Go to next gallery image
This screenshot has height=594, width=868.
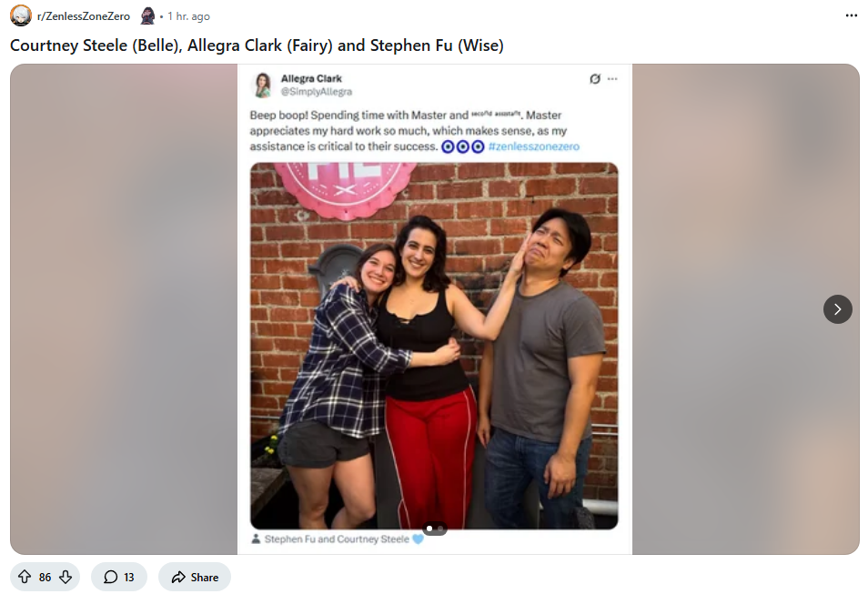838,309
